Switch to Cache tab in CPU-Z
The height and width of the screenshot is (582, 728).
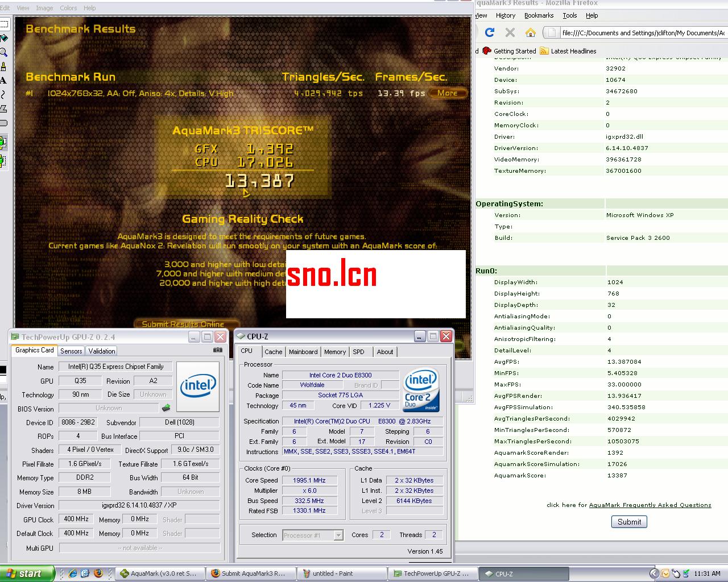tap(274, 352)
